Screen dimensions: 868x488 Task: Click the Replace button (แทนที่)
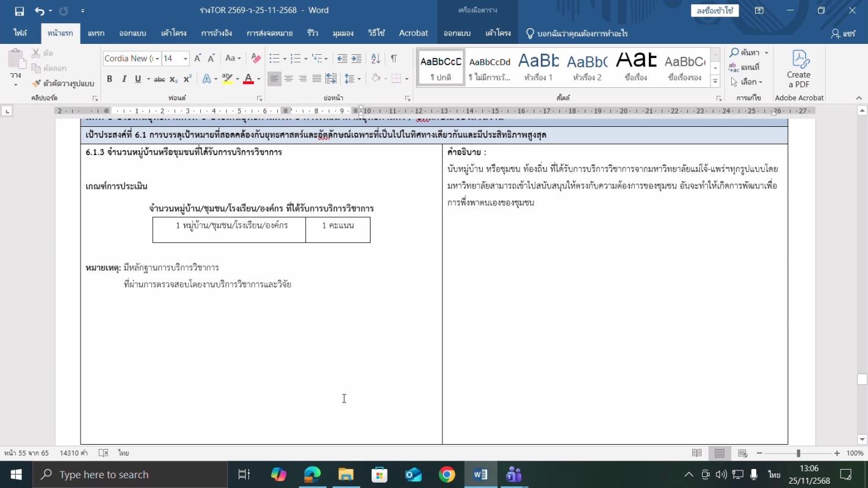tap(745, 67)
